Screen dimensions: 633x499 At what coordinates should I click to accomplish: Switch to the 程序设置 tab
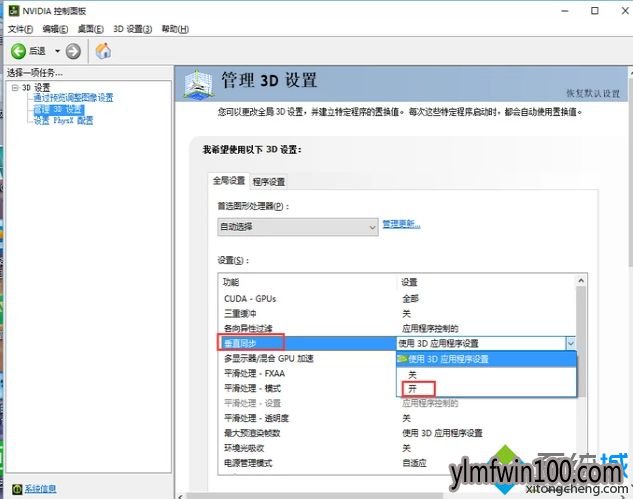pos(269,182)
